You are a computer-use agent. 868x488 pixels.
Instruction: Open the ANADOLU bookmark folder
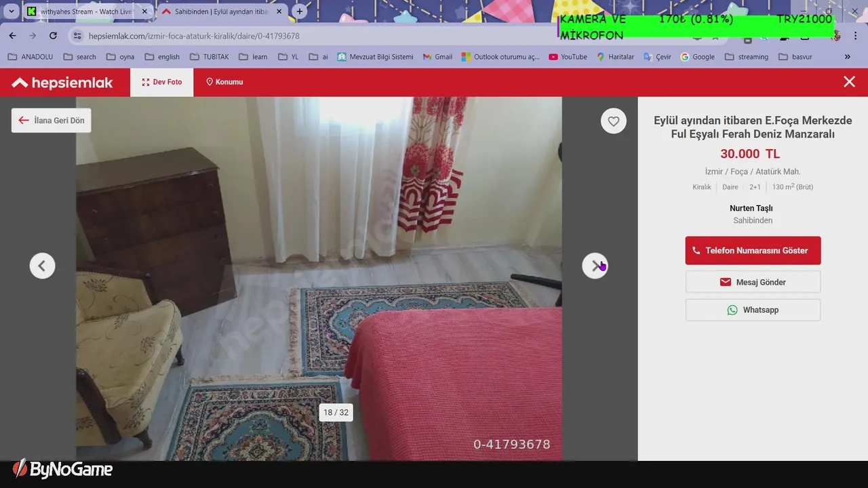point(30,57)
